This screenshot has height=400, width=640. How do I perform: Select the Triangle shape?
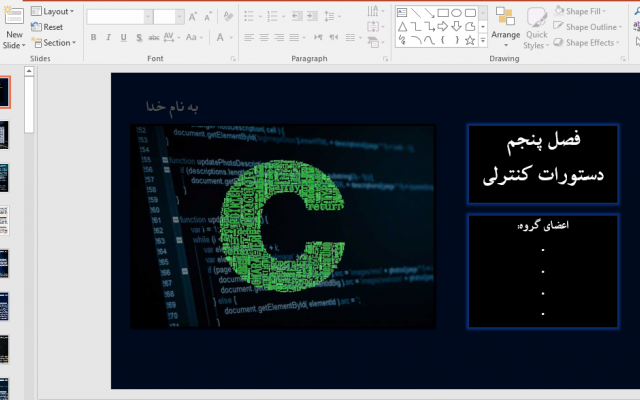click(402, 27)
